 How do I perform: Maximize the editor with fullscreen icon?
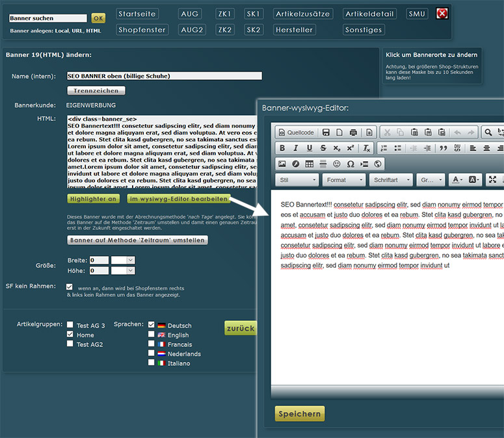(x=492, y=179)
